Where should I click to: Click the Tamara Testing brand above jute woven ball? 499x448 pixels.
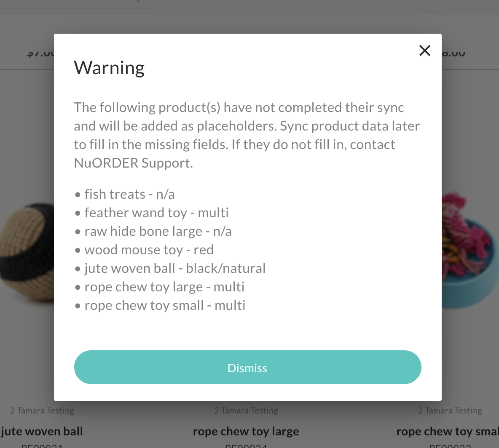pyautogui.click(x=42, y=411)
